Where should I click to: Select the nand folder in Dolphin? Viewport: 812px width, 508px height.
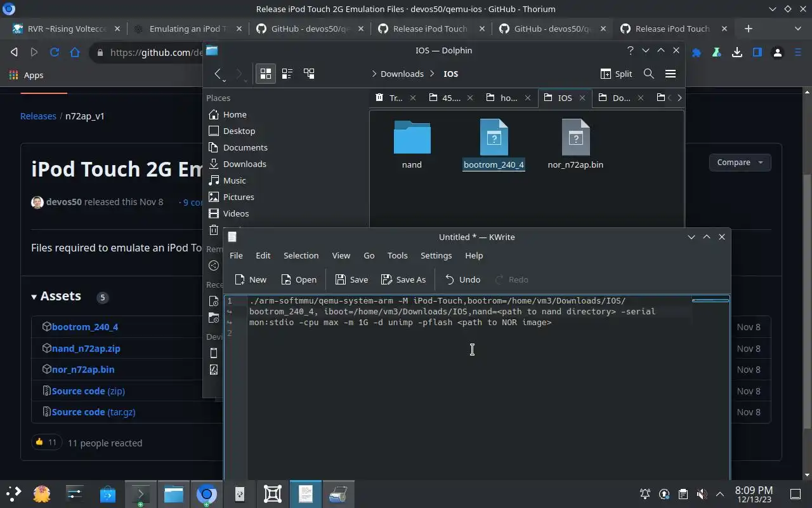(x=412, y=145)
